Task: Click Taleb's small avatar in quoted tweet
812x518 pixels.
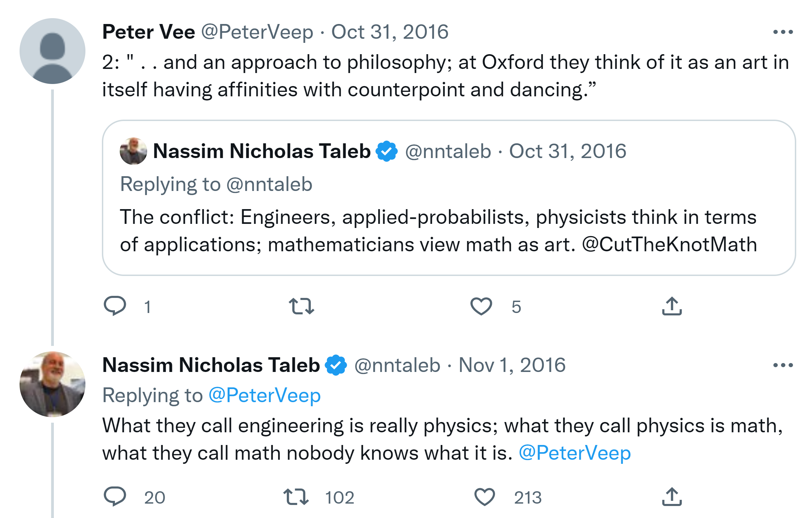Action: click(x=133, y=151)
